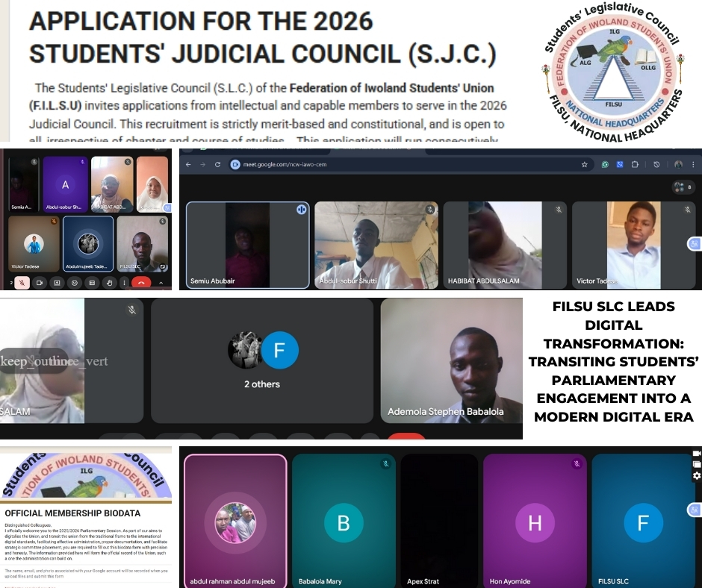
Task: Select the large HABIBAT ABDULSALAM video tile
Action: point(505,245)
